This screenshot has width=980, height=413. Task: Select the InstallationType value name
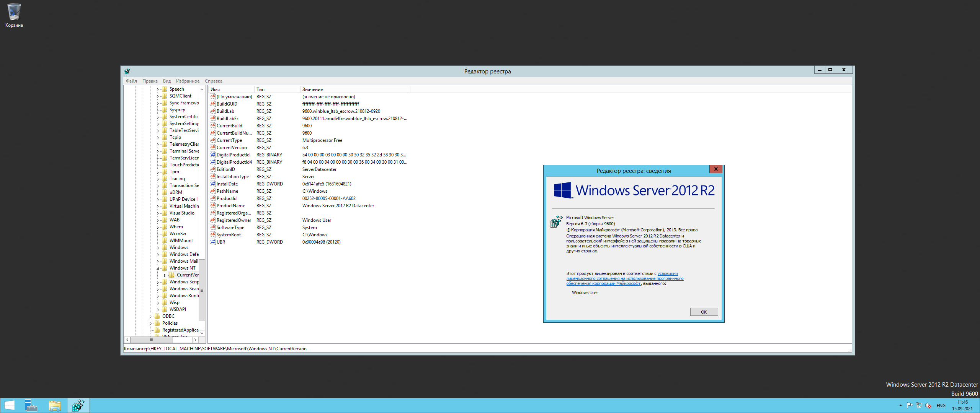233,176
